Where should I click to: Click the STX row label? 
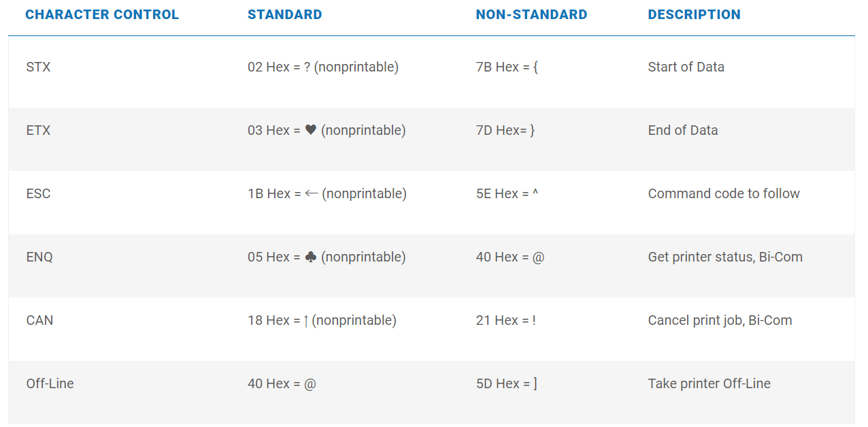point(38,67)
